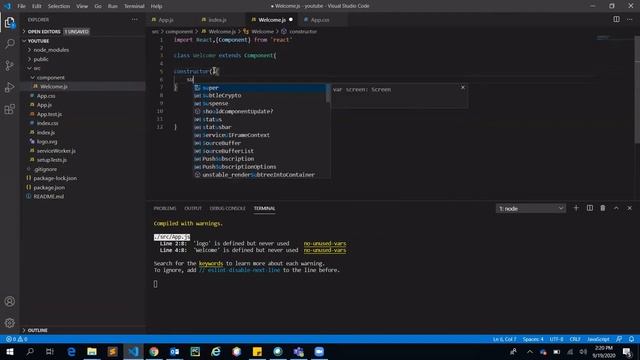
Task: Show errors and warnings count
Action: pyautogui.click(x=17, y=339)
